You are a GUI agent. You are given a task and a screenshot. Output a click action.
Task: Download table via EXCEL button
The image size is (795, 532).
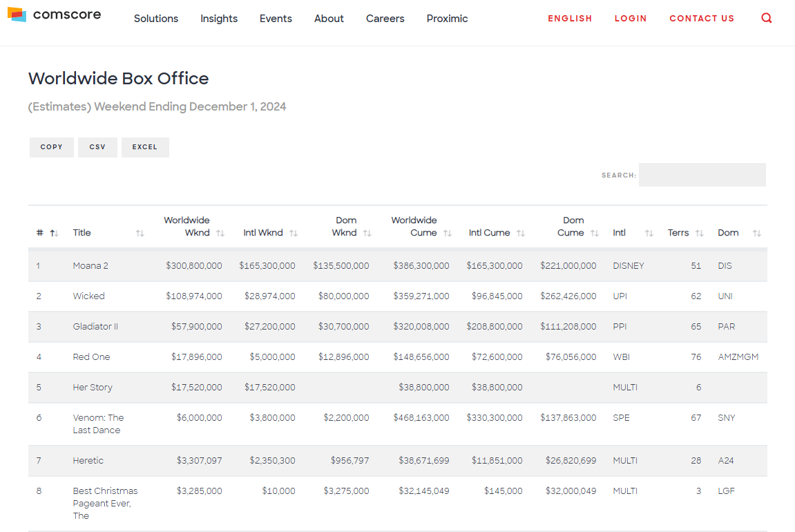pos(145,147)
